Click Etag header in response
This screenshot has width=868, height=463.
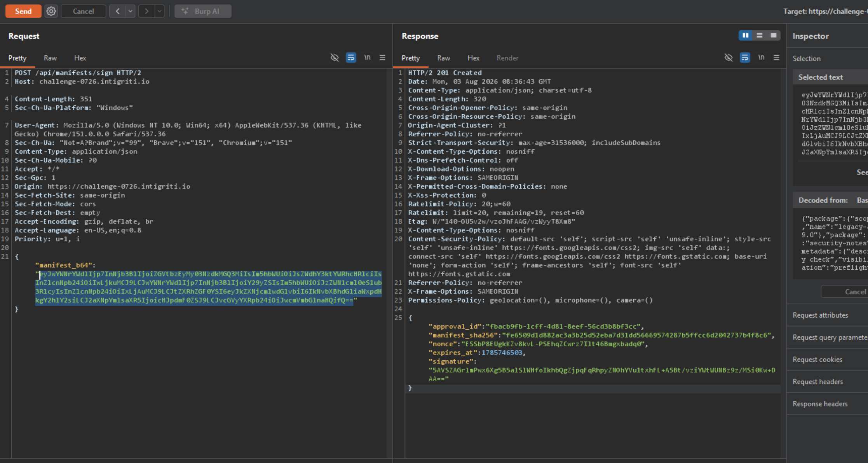[492, 222]
